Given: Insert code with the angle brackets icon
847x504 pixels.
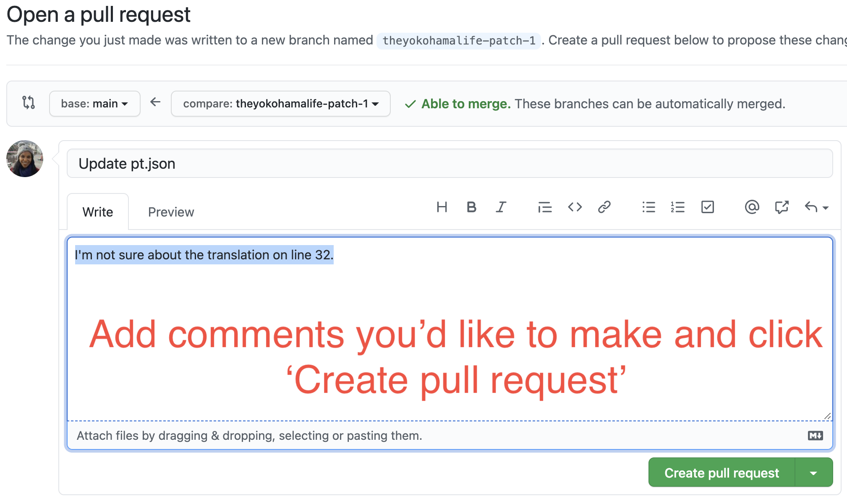Looking at the screenshot, I should pyautogui.click(x=575, y=207).
